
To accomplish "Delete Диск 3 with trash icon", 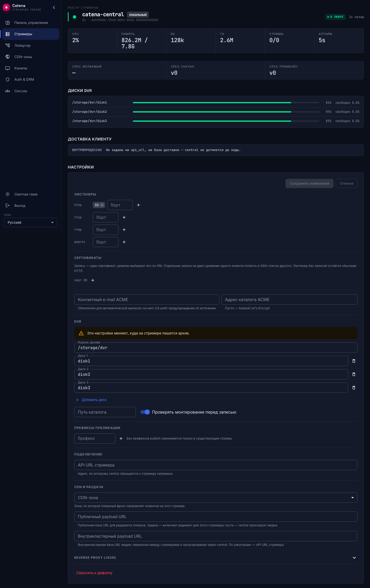I will pyautogui.click(x=354, y=388).
